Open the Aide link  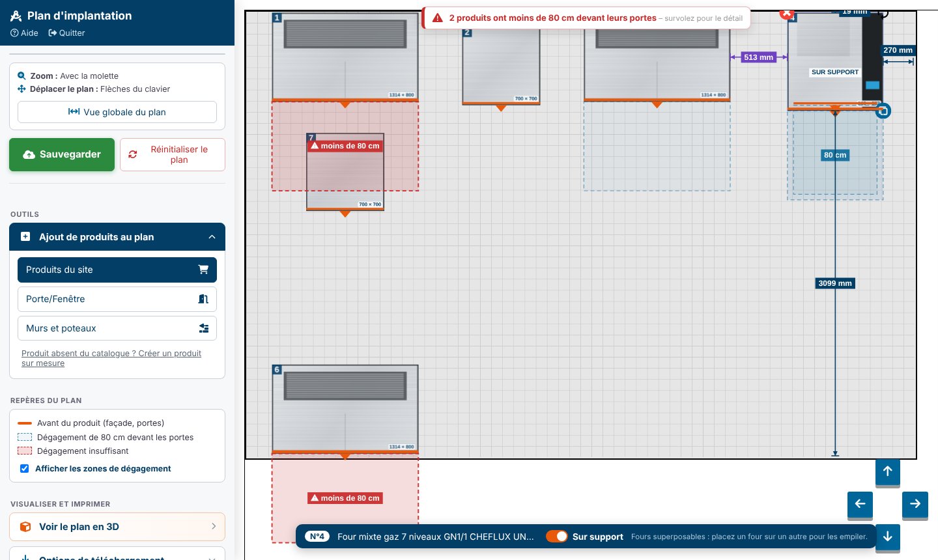pos(24,33)
